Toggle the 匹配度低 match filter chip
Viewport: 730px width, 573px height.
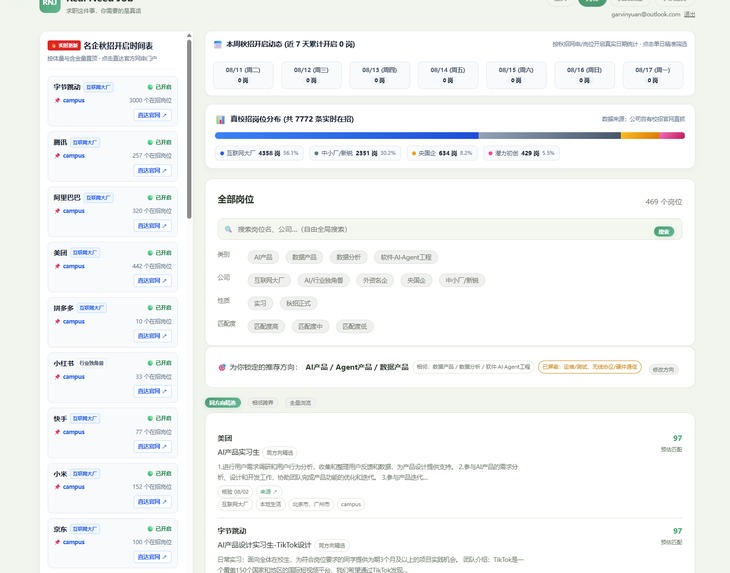pos(355,327)
